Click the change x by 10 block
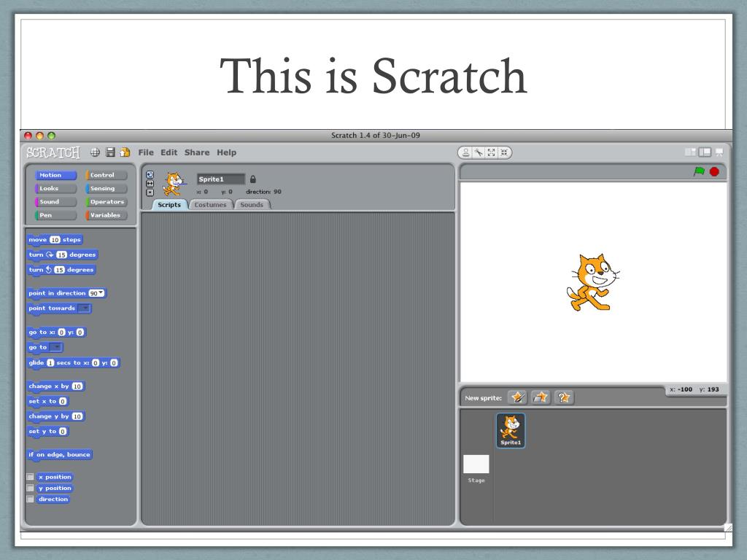This screenshot has width=747, height=560. coord(55,386)
